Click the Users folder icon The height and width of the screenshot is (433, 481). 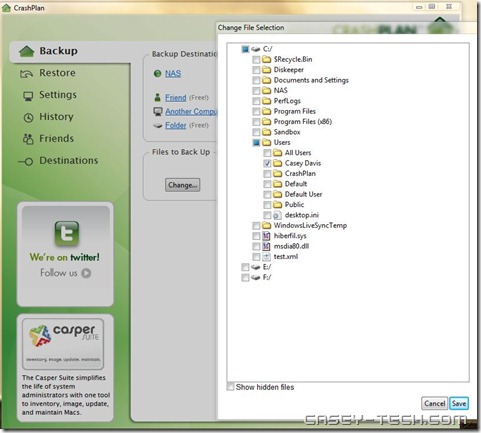point(266,143)
